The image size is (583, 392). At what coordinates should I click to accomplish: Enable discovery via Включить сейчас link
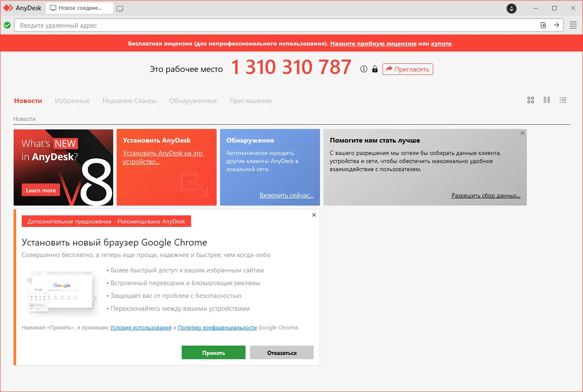[x=287, y=195]
